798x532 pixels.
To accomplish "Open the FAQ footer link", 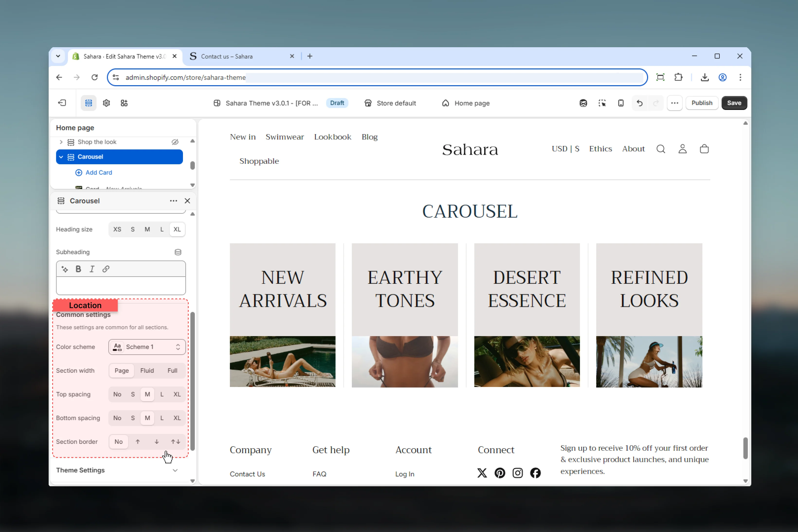I will pos(319,474).
